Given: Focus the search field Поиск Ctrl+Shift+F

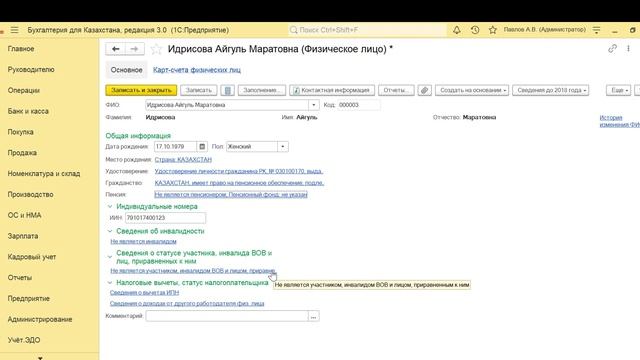Looking at the screenshot, I should [x=367, y=30].
